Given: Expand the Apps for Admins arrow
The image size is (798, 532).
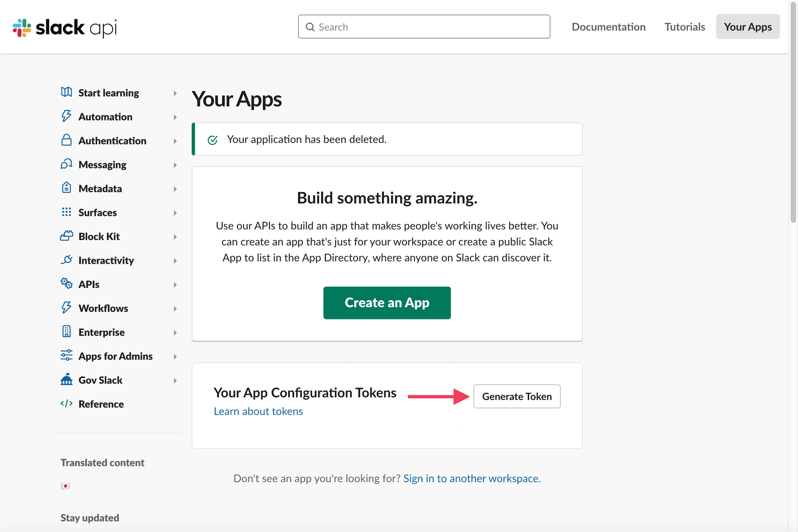Looking at the screenshot, I should [175, 357].
